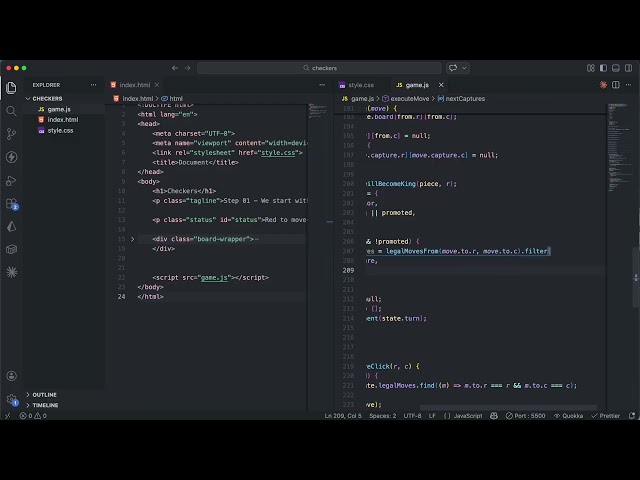Open the Source Control view

(x=11, y=134)
